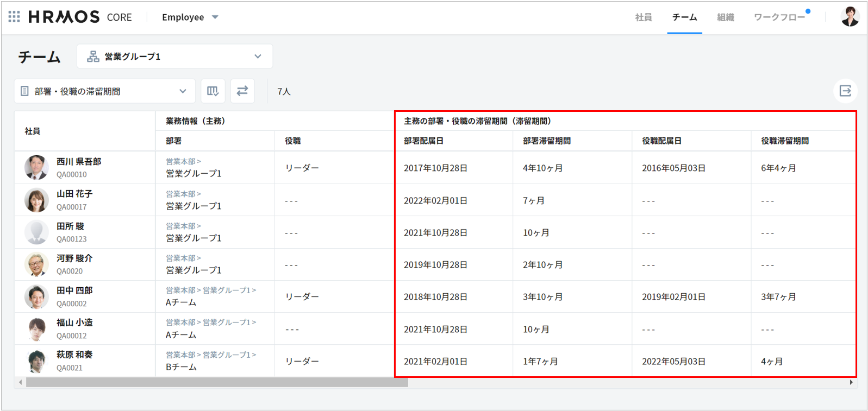Switch to the 社員 tab
868x411 pixels.
pos(644,17)
